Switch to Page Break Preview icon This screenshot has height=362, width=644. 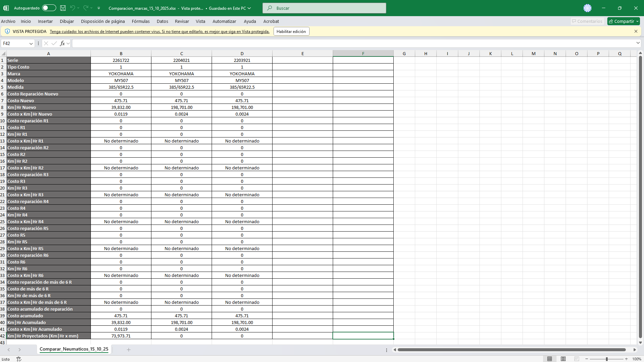click(576, 359)
